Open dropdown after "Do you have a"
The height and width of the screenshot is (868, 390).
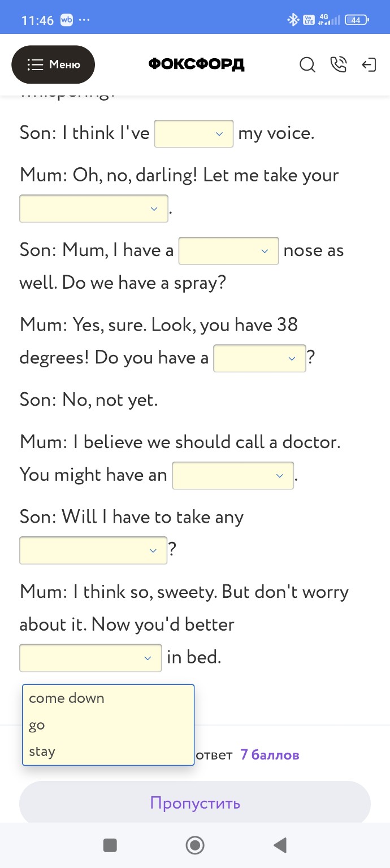coord(259,358)
